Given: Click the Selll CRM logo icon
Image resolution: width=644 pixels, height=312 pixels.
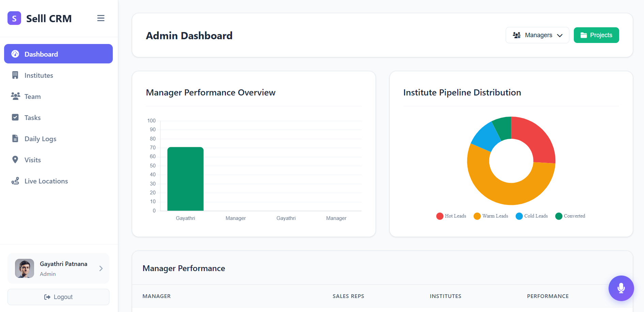Looking at the screenshot, I should click(14, 18).
